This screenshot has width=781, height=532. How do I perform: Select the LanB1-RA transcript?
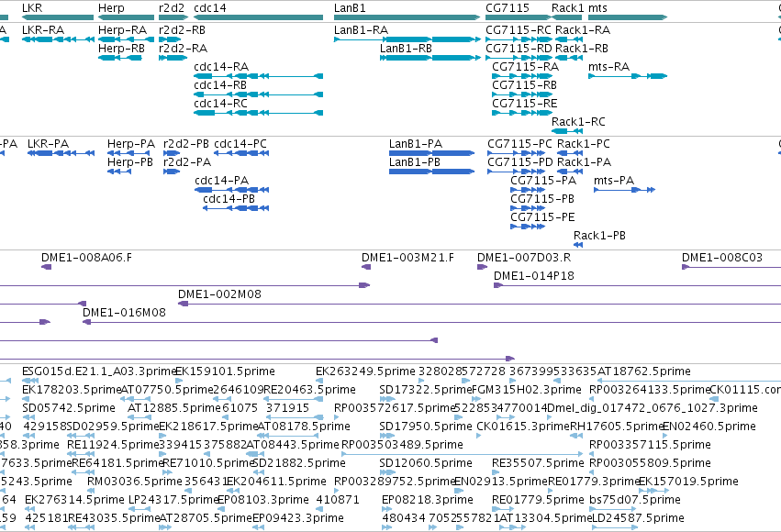(407, 39)
